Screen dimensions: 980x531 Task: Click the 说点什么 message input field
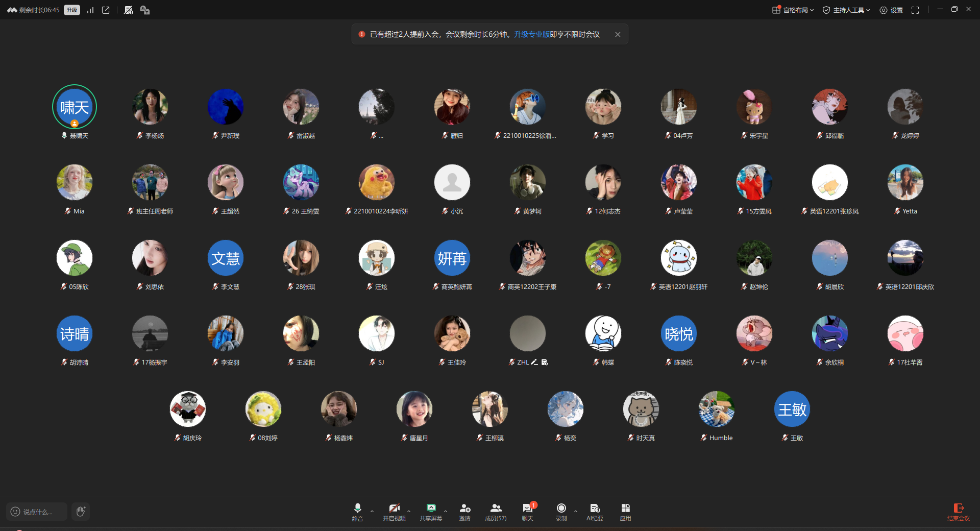(x=37, y=512)
